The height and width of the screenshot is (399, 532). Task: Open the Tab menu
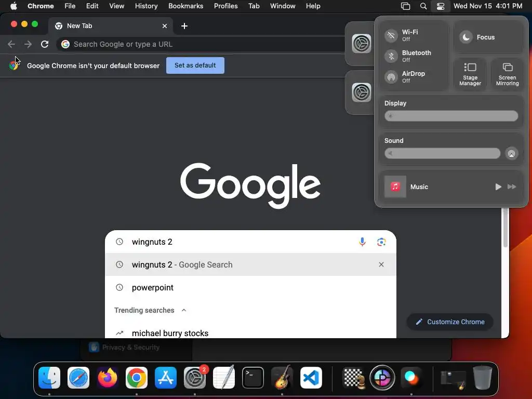pos(254,6)
